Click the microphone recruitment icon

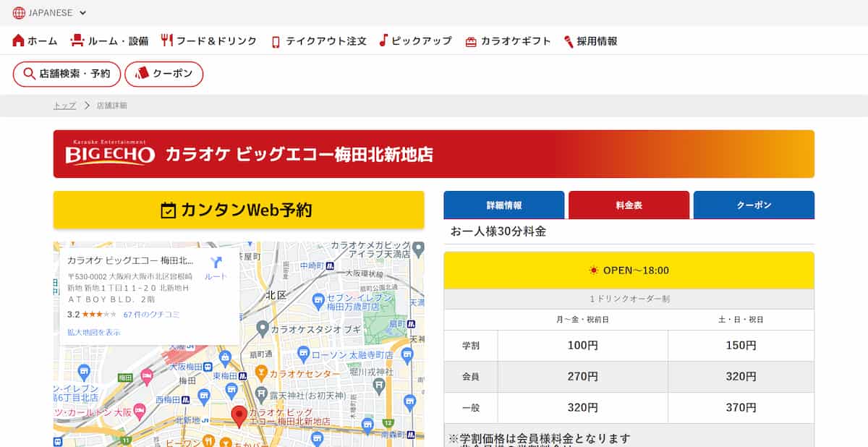(569, 41)
